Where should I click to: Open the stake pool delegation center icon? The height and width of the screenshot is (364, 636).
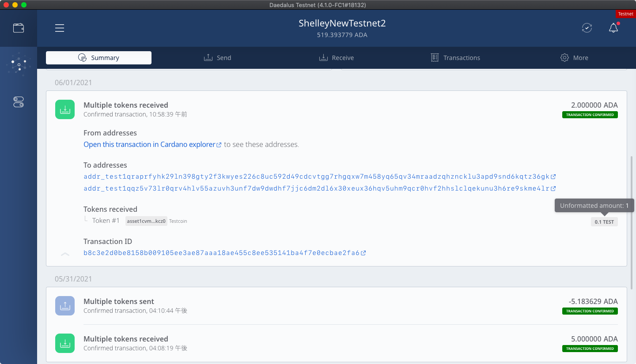click(19, 65)
